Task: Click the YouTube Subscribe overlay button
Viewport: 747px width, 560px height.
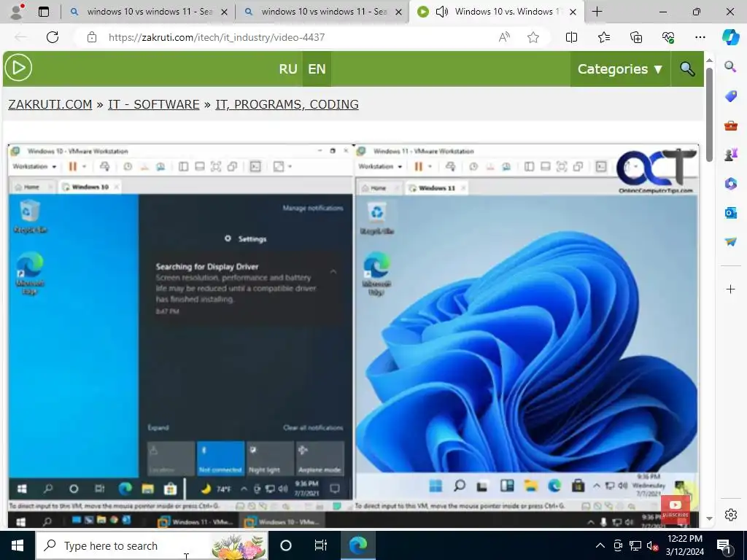Action: [x=675, y=508]
